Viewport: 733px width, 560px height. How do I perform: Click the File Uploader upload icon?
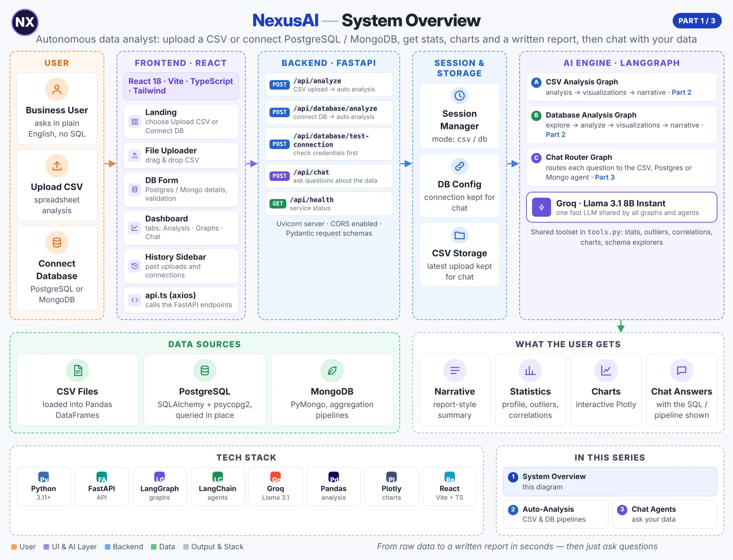(135, 155)
